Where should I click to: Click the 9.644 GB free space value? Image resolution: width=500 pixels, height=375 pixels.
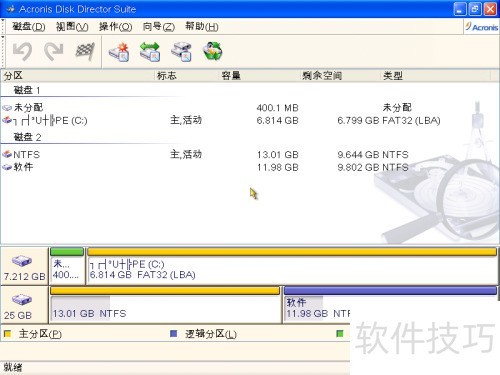[359, 155]
